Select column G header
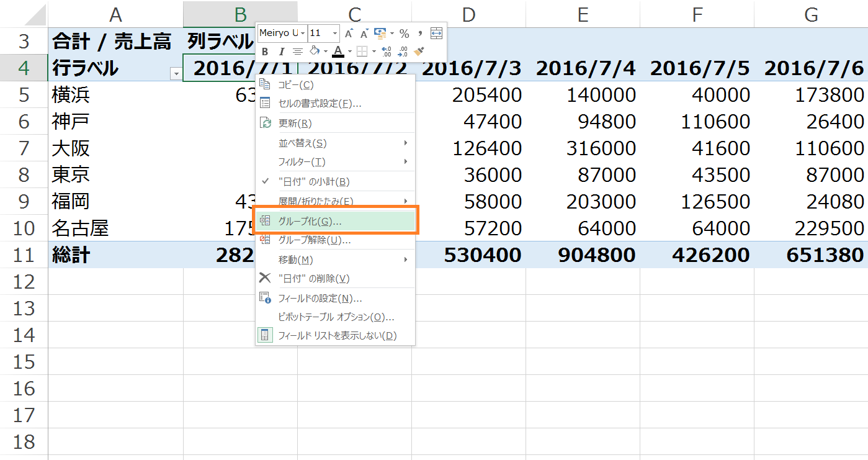Image resolution: width=868 pixels, height=460 pixels. (x=811, y=14)
